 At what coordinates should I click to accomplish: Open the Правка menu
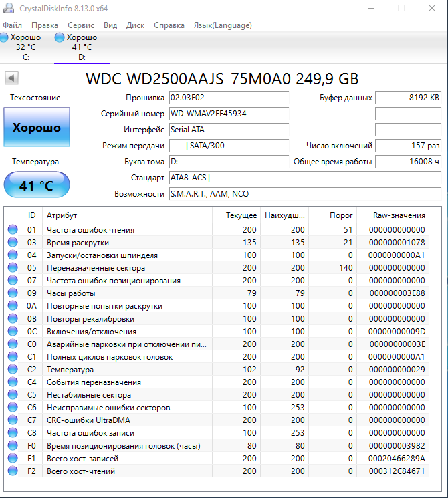pyautogui.click(x=45, y=25)
